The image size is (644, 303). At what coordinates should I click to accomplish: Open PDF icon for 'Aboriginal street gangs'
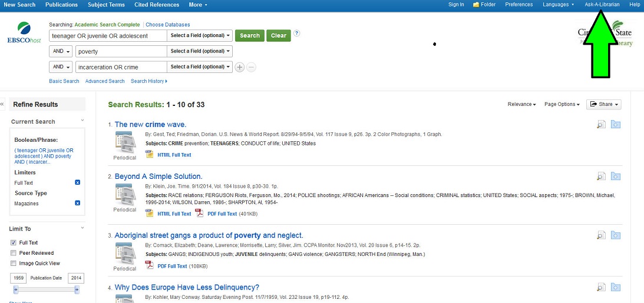point(150,265)
